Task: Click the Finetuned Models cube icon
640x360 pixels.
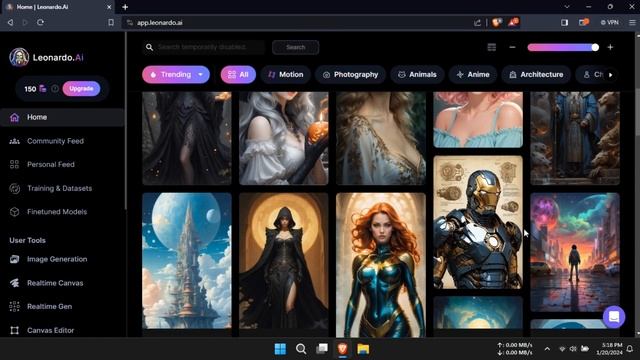Action: pyautogui.click(x=14, y=212)
